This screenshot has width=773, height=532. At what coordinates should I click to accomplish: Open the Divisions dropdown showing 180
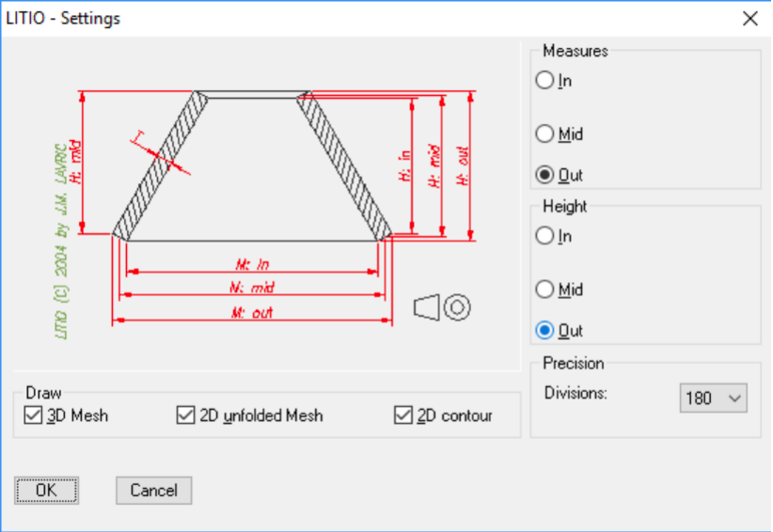(712, 398)
